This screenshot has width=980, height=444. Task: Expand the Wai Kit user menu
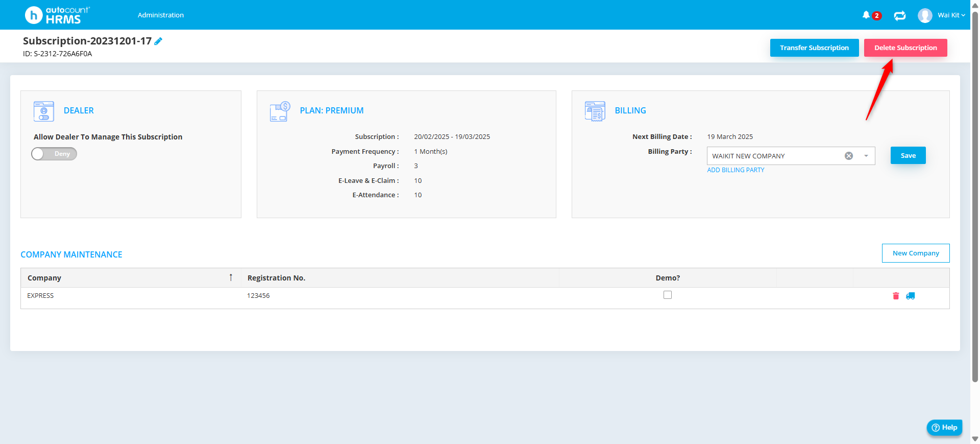coord(951,15)
